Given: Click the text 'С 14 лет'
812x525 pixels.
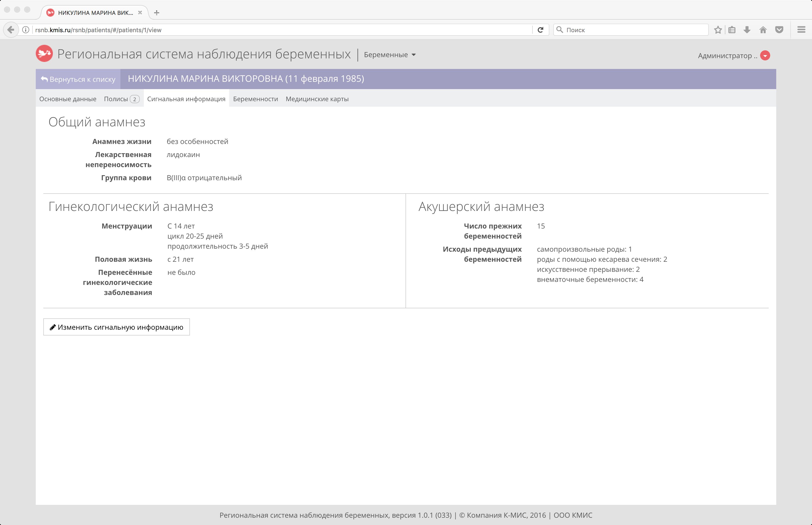Looking at the screenshot, I should click(181, 226).
